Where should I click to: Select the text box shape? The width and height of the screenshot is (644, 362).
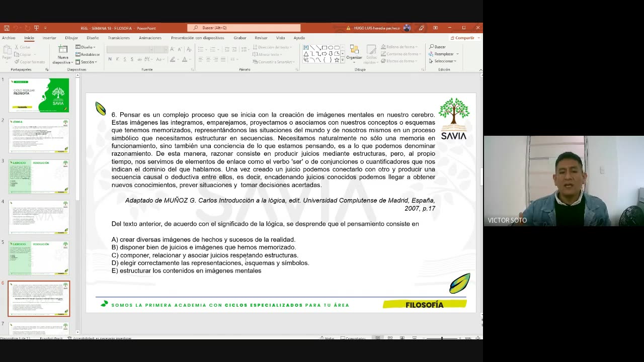click(x=306, y=48)
